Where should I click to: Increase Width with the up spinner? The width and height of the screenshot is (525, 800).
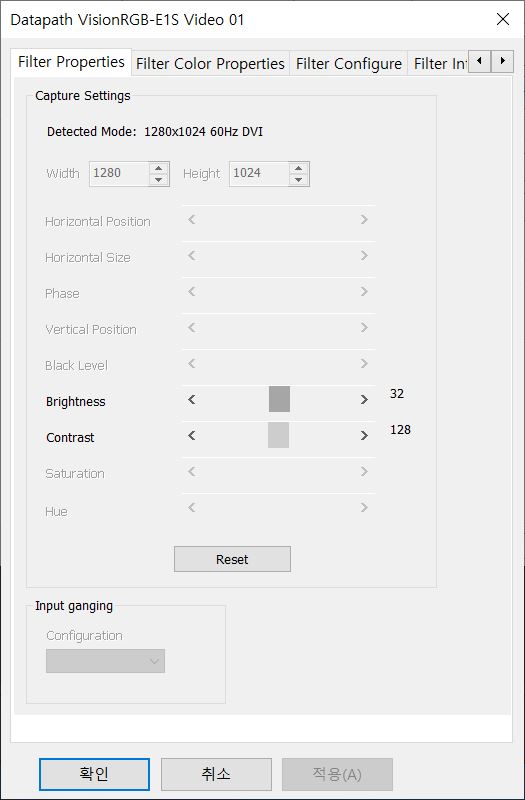[159, 168]
